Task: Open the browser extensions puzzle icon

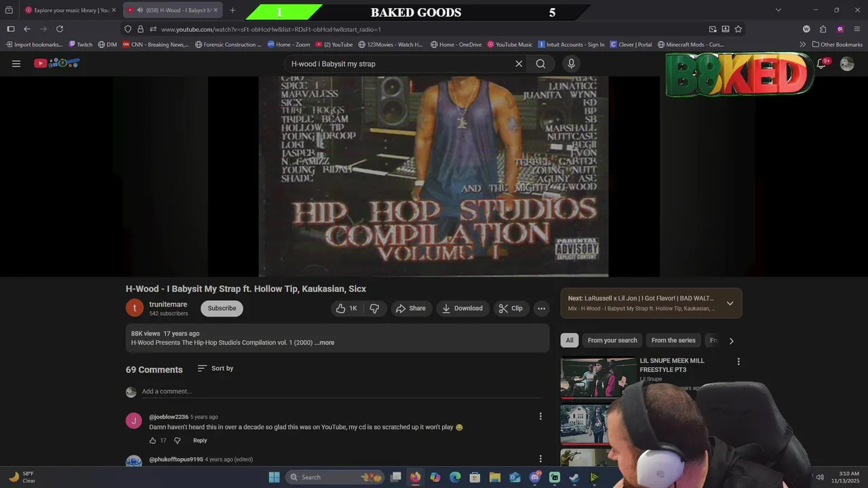Action: point(823,29)
